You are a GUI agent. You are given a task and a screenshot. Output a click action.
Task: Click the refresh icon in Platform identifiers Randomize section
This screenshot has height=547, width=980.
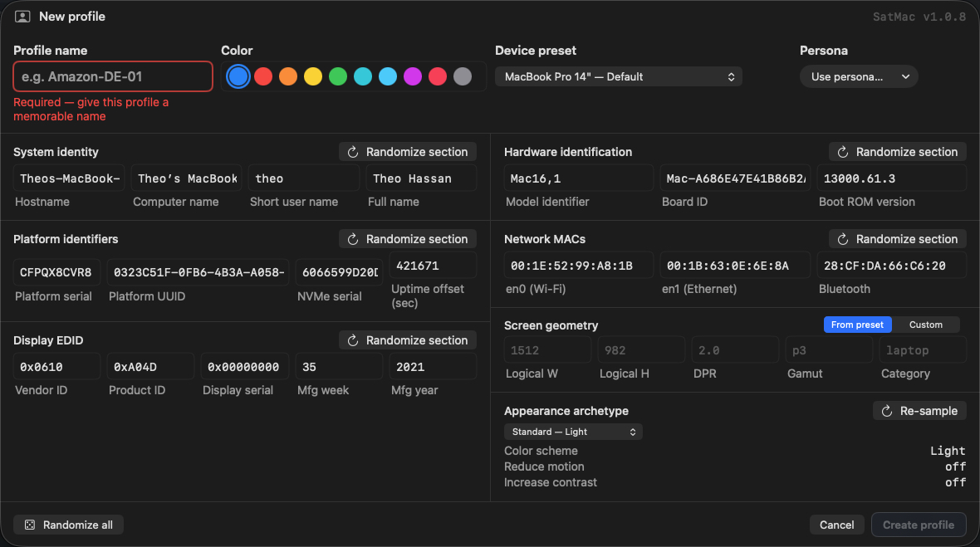coord(353,239)
